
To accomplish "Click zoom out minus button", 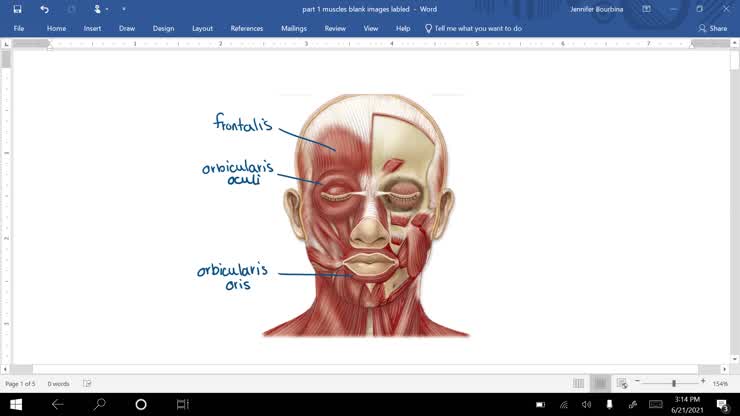I will [x=637, y=381].
